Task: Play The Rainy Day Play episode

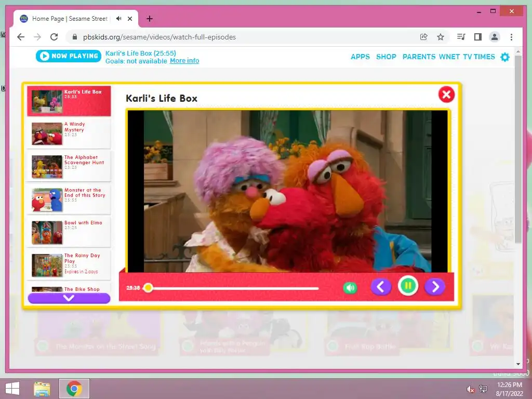Action: point(69,265)
